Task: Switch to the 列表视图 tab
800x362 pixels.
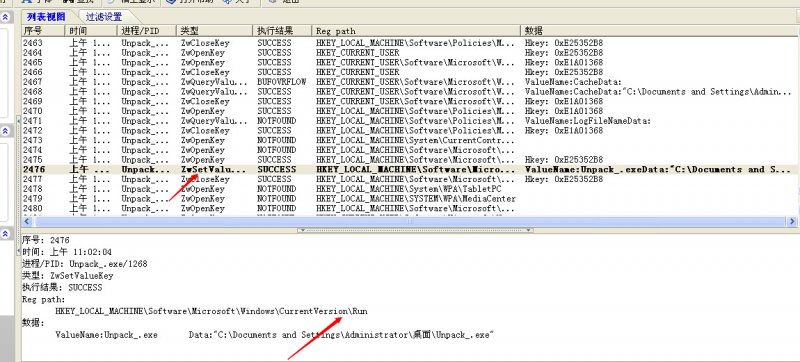Action: (46, 17)
